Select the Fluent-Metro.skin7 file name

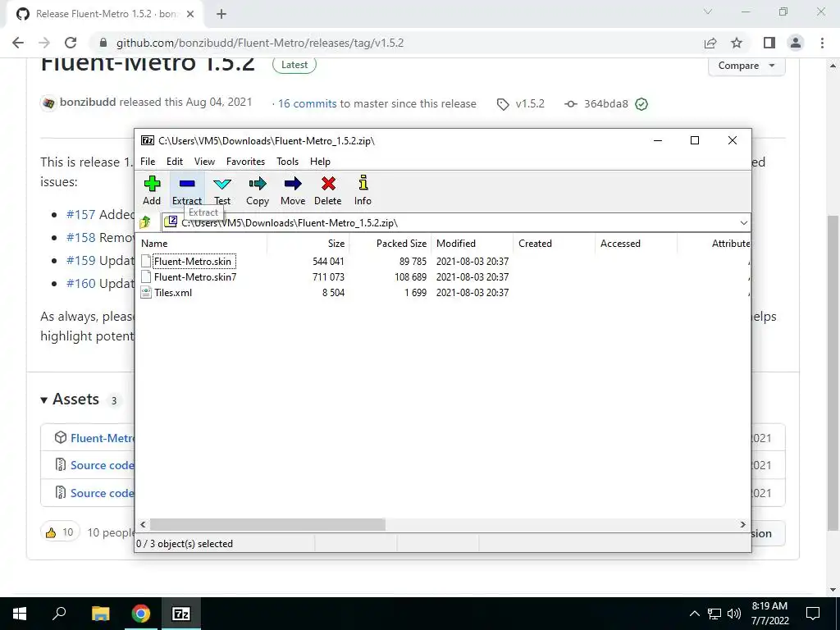[x=195, y=277]
